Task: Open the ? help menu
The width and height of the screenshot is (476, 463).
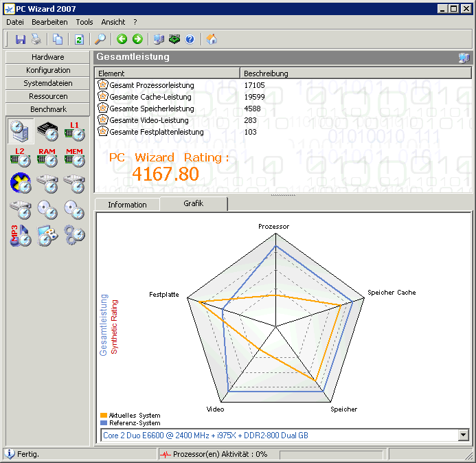Action: pos(135,22)
